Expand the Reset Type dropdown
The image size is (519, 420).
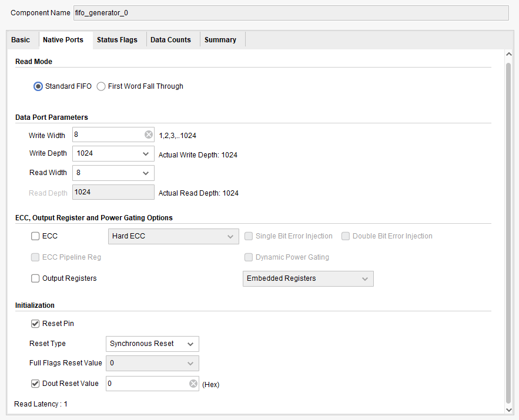pos(152,344)
